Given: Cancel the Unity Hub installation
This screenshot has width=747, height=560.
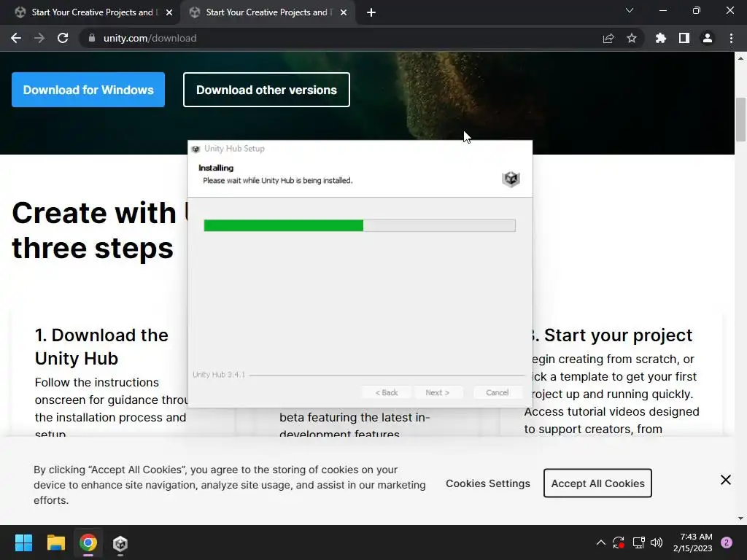Looking at the screenshot, I should pyautogui.click(x=497, y=392).
